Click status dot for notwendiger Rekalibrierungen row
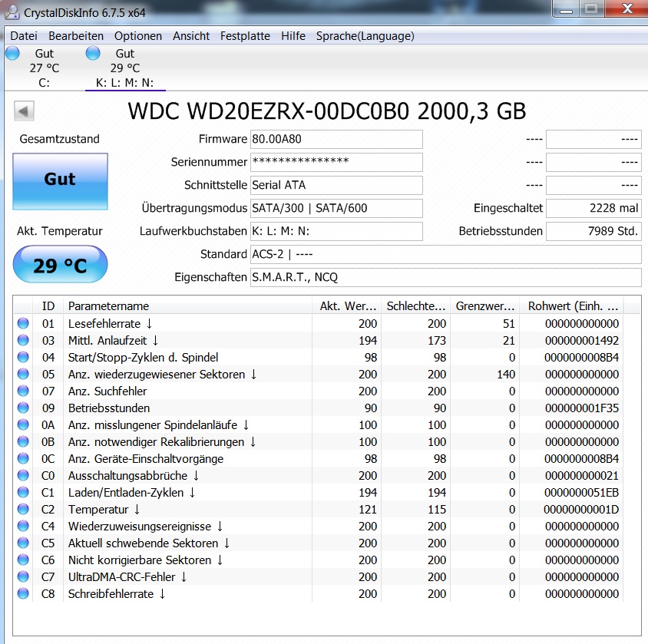This screenshot has height=644, width=648. tap(23, 441)
